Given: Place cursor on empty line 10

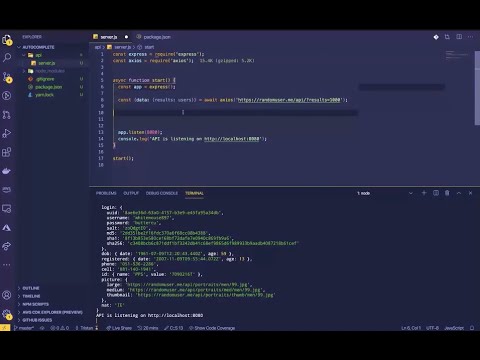Looking at the screenshot, I should click(235, 113).
